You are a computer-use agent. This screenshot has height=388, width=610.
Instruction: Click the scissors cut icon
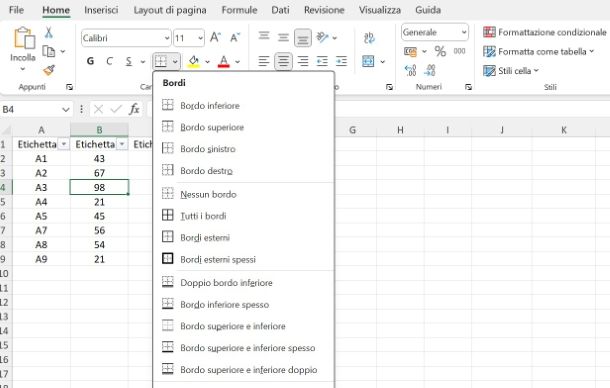pyautogui.click(x=49, y=32)
